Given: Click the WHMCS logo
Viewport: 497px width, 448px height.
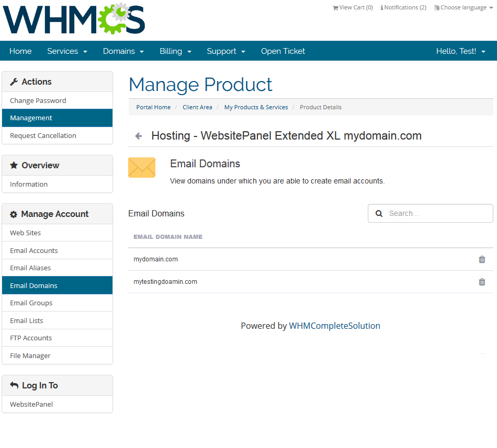Looking at the screenshot, I should 74,19.
